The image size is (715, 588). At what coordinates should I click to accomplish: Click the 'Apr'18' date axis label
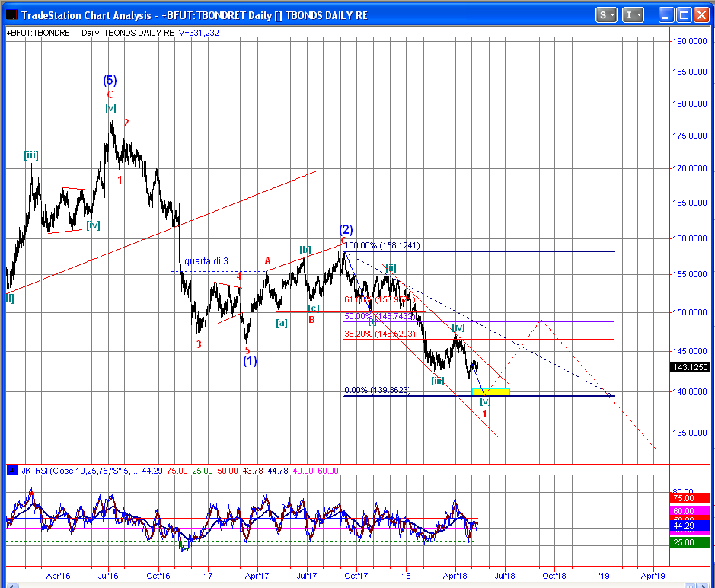(x=455, y=576)
